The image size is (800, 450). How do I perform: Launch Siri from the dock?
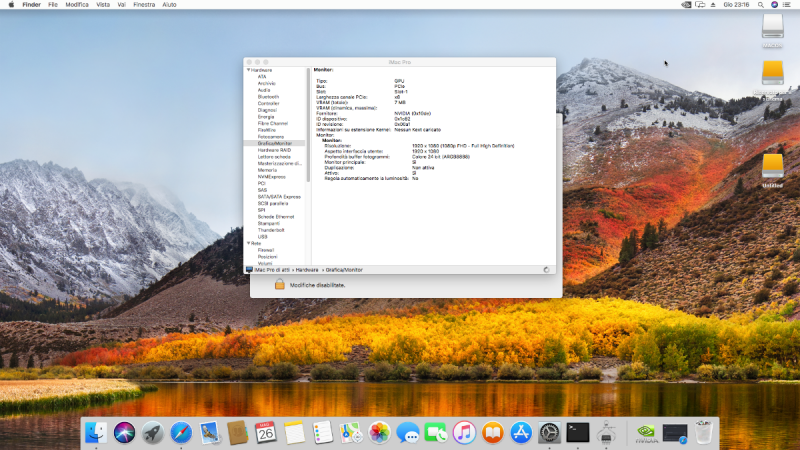pyautogui.click(x=124, y=432)
